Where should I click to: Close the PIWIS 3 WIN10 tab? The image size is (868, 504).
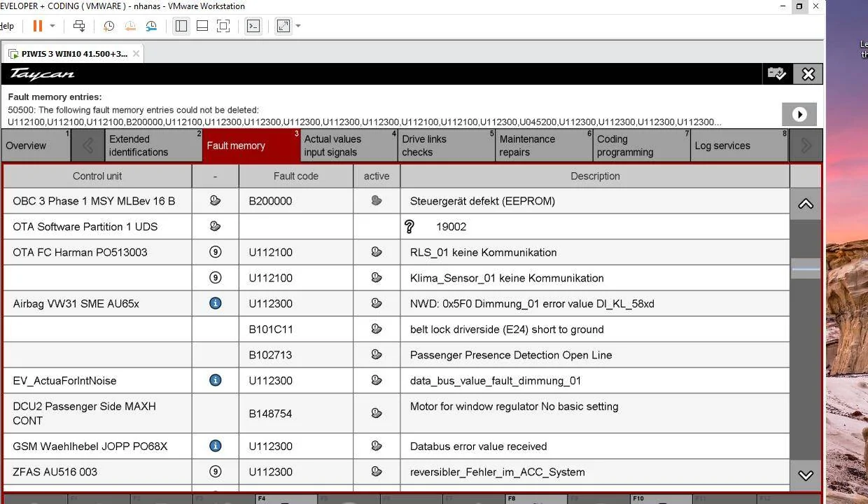click(x=136, y=53)
